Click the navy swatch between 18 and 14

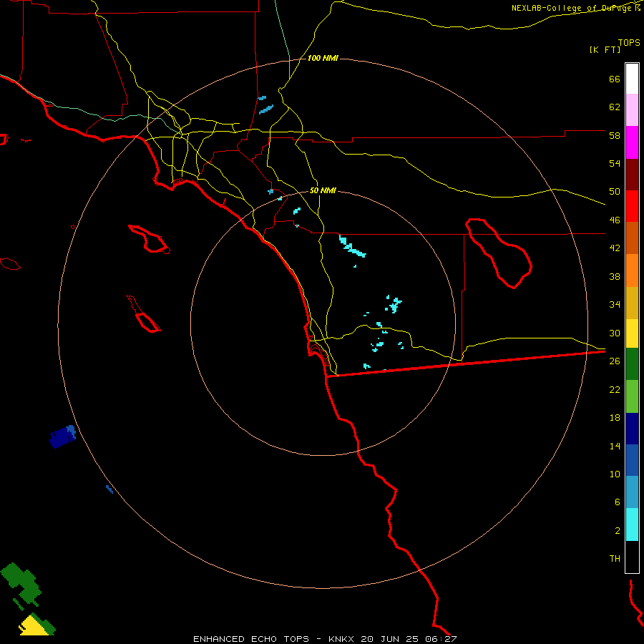[x=632, y=429]
